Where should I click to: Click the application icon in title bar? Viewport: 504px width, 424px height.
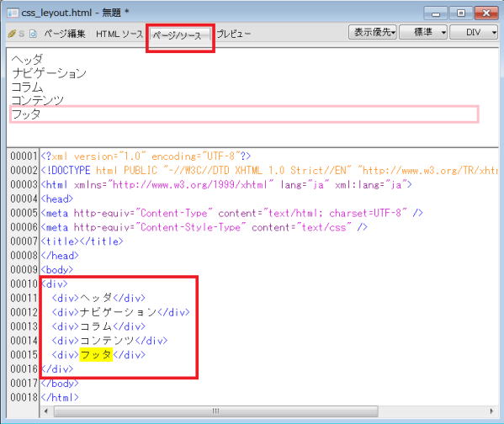point(13,13)
